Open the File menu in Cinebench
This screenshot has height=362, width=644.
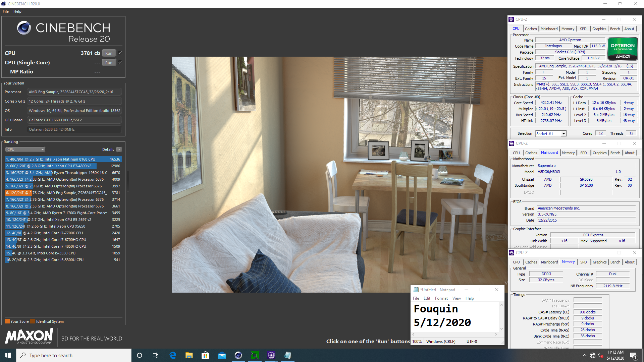coord(6,11)
